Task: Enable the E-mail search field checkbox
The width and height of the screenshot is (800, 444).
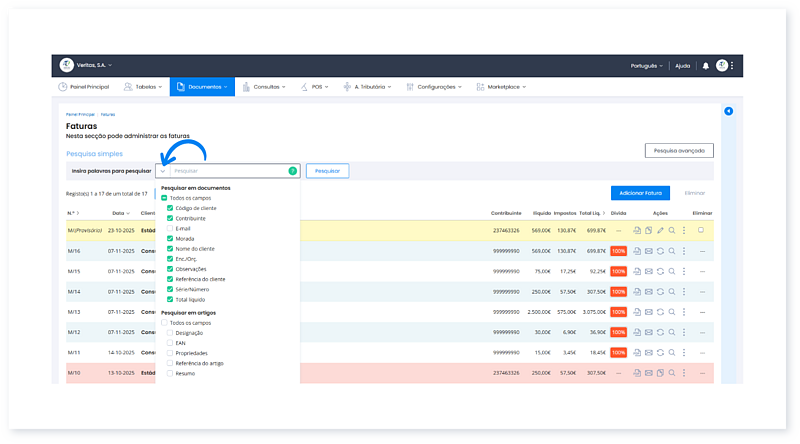Action: [x=170, y=228]
